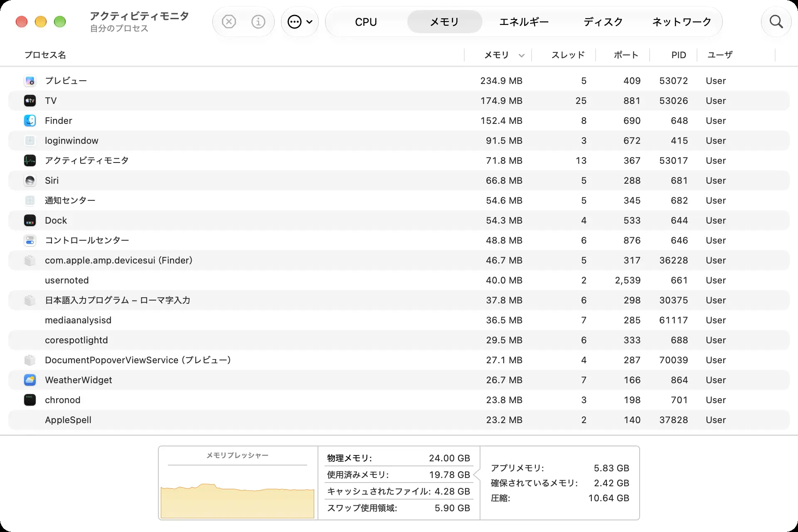Click the com.apple.amp.devicesui generic icon

pyautogui.click(x=30, y=260)
